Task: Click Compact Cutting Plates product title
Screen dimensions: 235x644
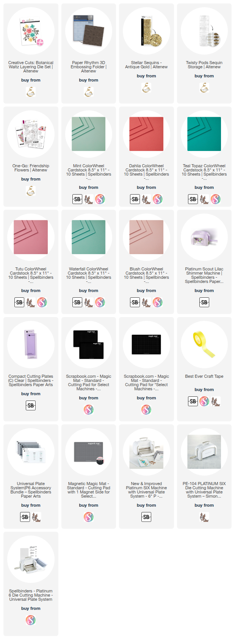Action: point(31,380)
